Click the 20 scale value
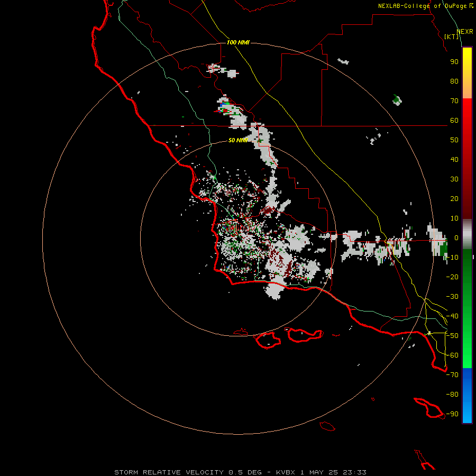 click(454, 199)
